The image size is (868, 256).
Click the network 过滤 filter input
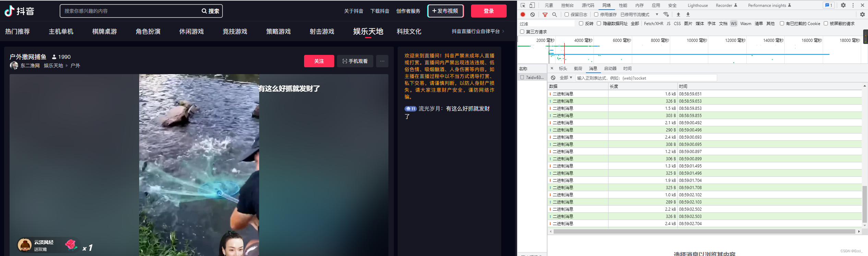coord(546,23)
